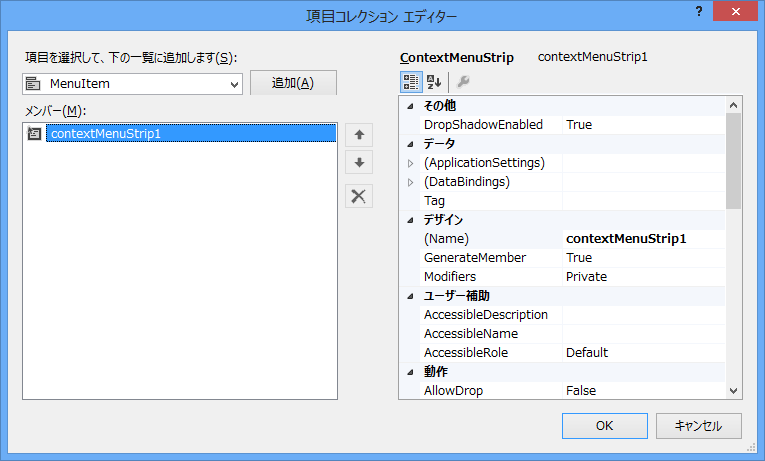Click the Categorized view icon in property grid
Screen dimensions: 765x461
coord(410,82)
